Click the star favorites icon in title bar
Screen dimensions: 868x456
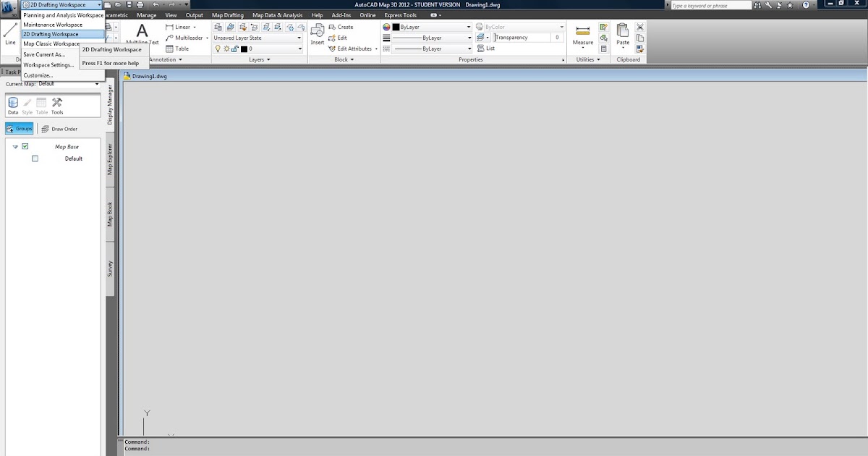pyautogui.click(x=790, y=5)
